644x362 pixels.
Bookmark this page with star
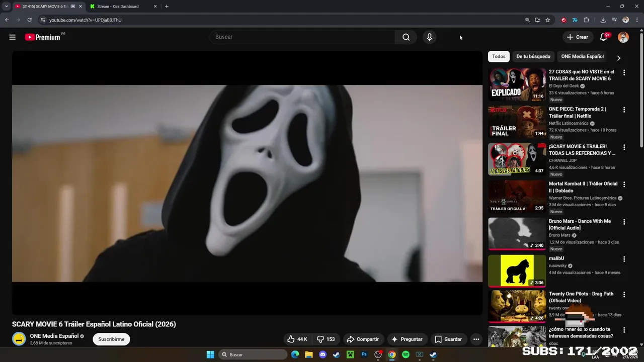tap(547, 20)
